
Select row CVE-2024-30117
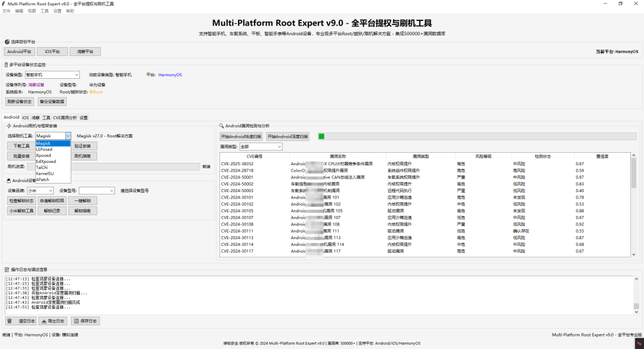(x=425, y=251)
